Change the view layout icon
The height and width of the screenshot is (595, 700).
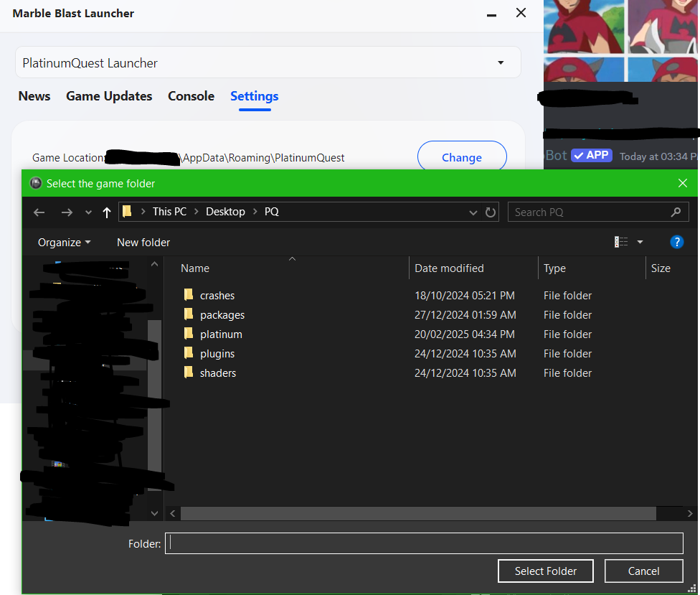click(x=621, y=243)
